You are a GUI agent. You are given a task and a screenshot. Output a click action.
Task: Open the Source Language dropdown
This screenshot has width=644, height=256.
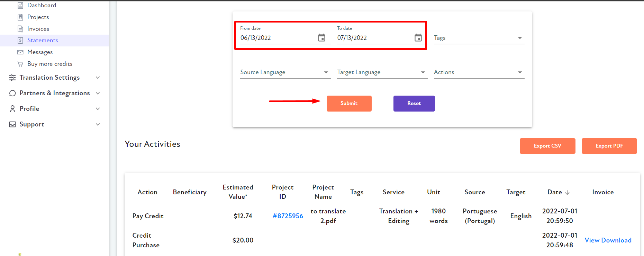point(285,72)
